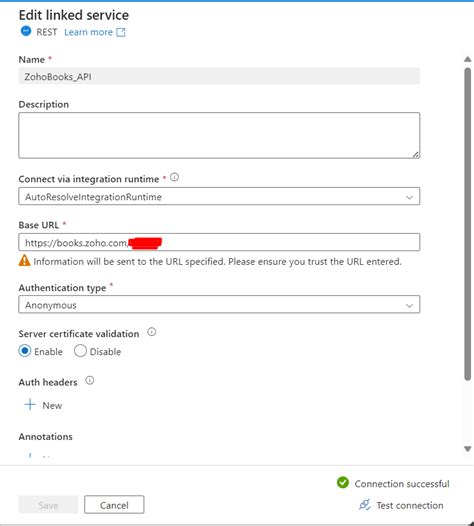Image resolution: width=474 pixels, height=526 pixels.
Task: Click the scroll down arrow of the panel
Action: 468,449
